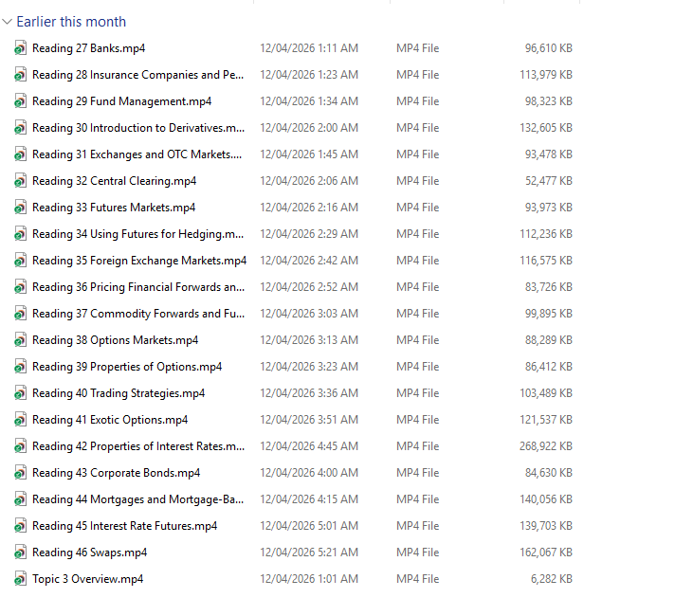
Task: Click the Reading 40 Trading Strategies.mp4 name
Action: 119,393
